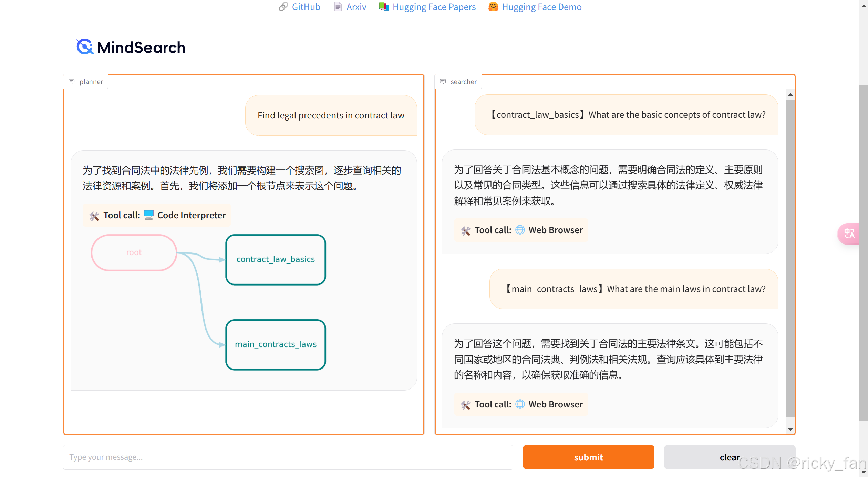Click the Code Interpreter computer icon
This screenshot has width=868, height=477.
(148, 215)
